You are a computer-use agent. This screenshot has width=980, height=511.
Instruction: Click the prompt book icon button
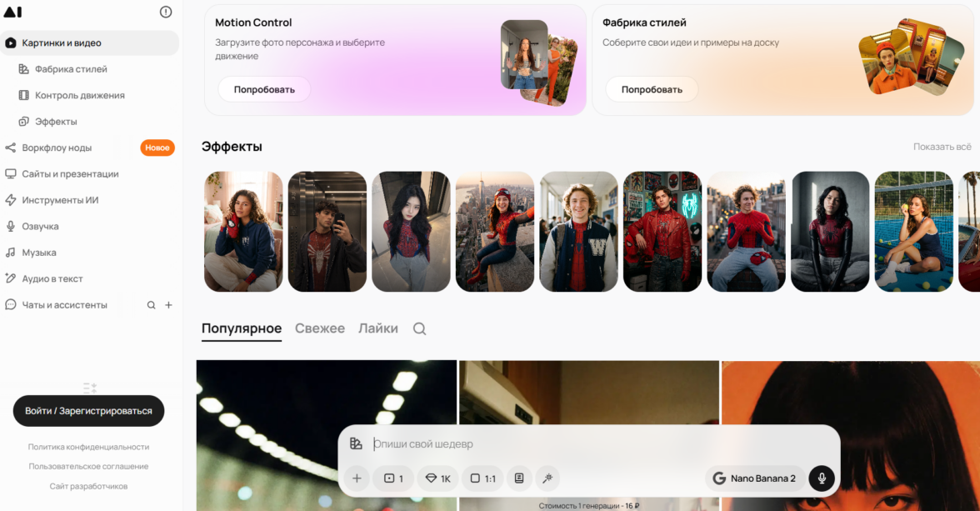(518, 478)
